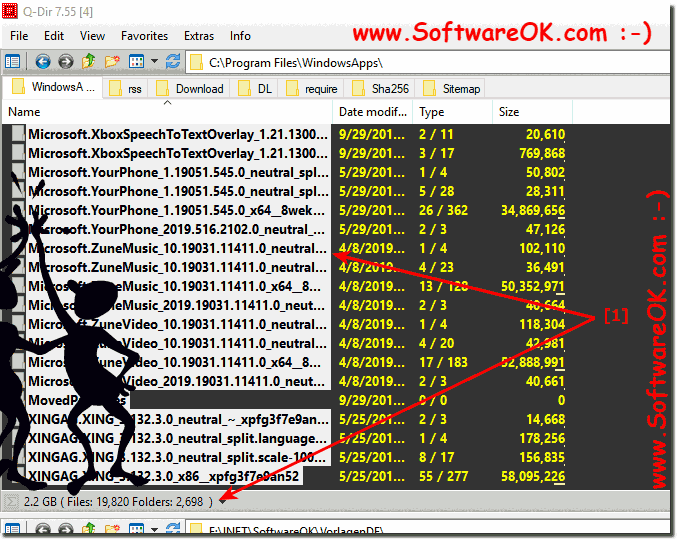The height and width of the screenshot is (540, 677).
Task: Switch to the Download tab
Action: [x=190, y=88]
